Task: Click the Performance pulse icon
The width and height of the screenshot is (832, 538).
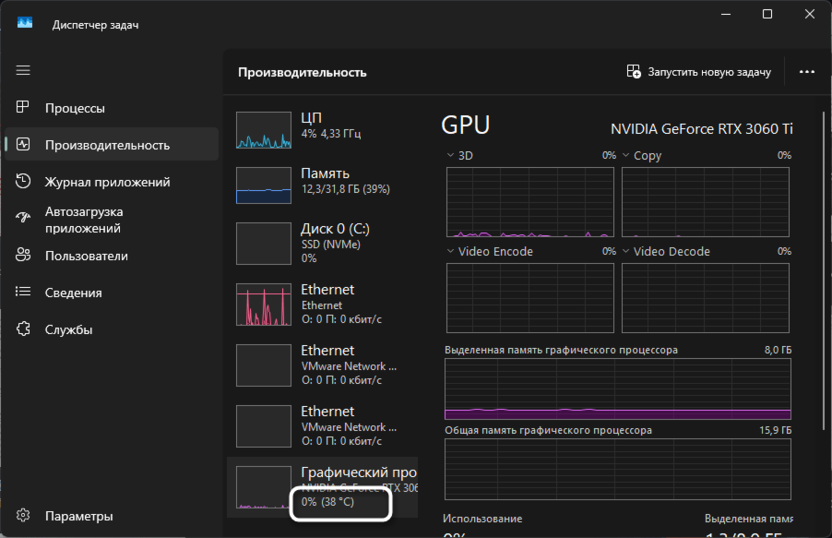Action: click(23, 145)
